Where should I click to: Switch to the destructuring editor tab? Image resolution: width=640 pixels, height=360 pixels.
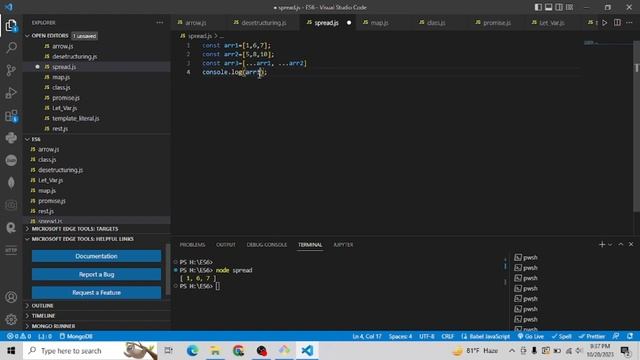264,23
